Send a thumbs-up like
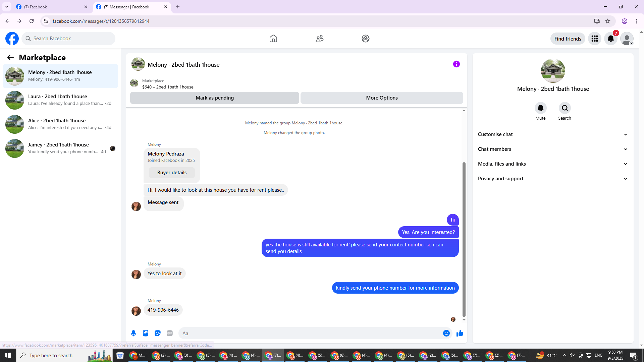This screenshot has width=644, height=362. [460, 333]
